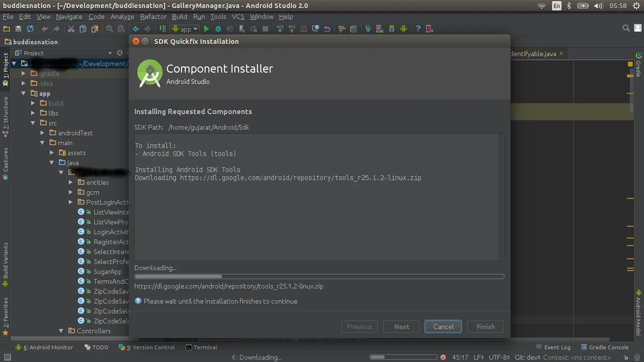Open the Tools menu
This screenshot has width=644, height=362.
click(x=218, y=16)
